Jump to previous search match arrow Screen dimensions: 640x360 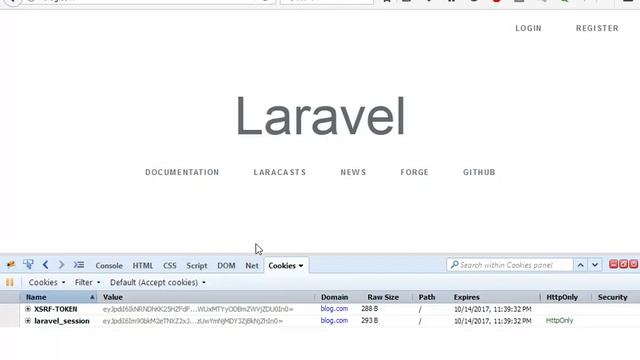click(580, 265)
